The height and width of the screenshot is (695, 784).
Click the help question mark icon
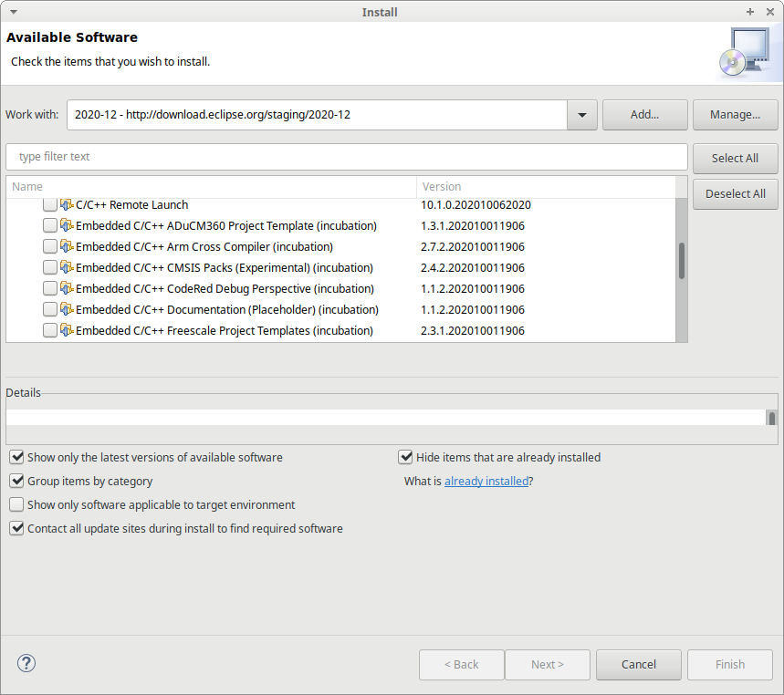coord(26,663)
